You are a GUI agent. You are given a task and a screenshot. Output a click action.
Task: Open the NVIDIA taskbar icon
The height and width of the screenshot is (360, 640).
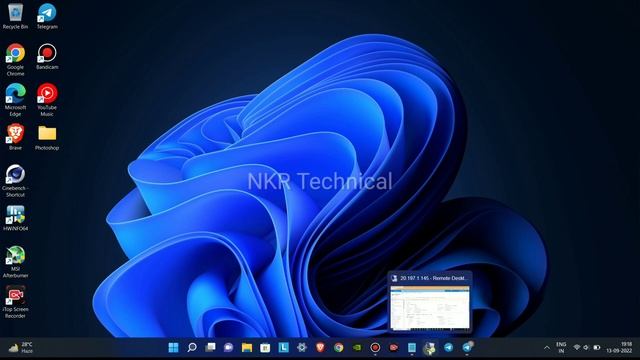(357, 347)
